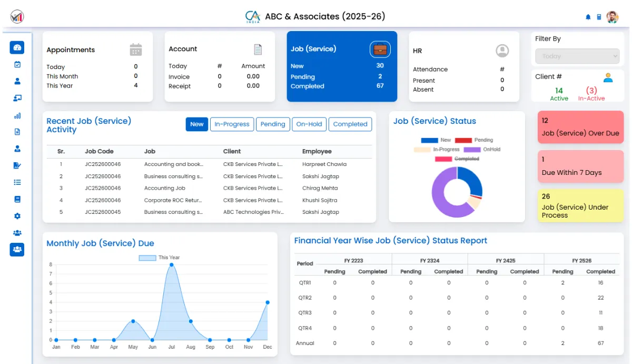Select the On-Hold filter tab
The height and width of the screenshot is (364, 632).
click(309, 124)
